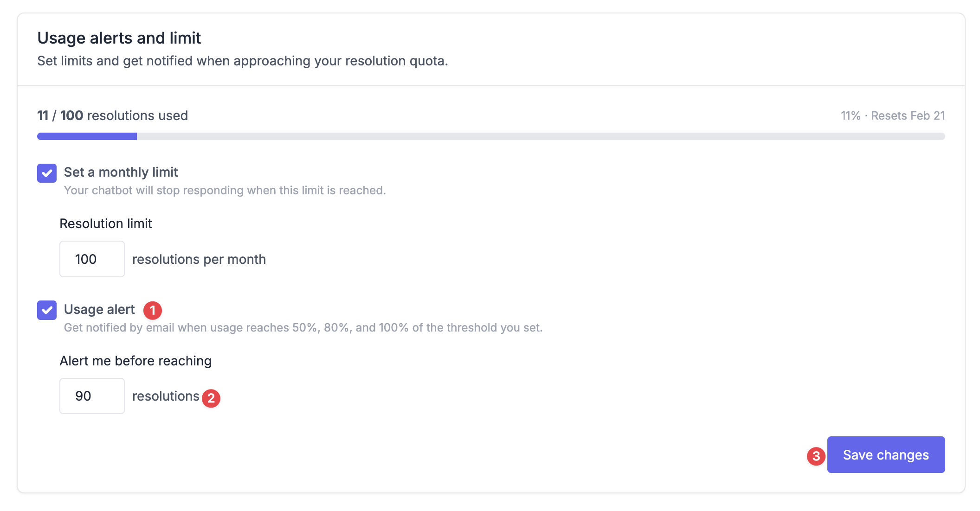Click the email notification description under Usage alert
Screen dimensions: 980x511
(303, 327)
